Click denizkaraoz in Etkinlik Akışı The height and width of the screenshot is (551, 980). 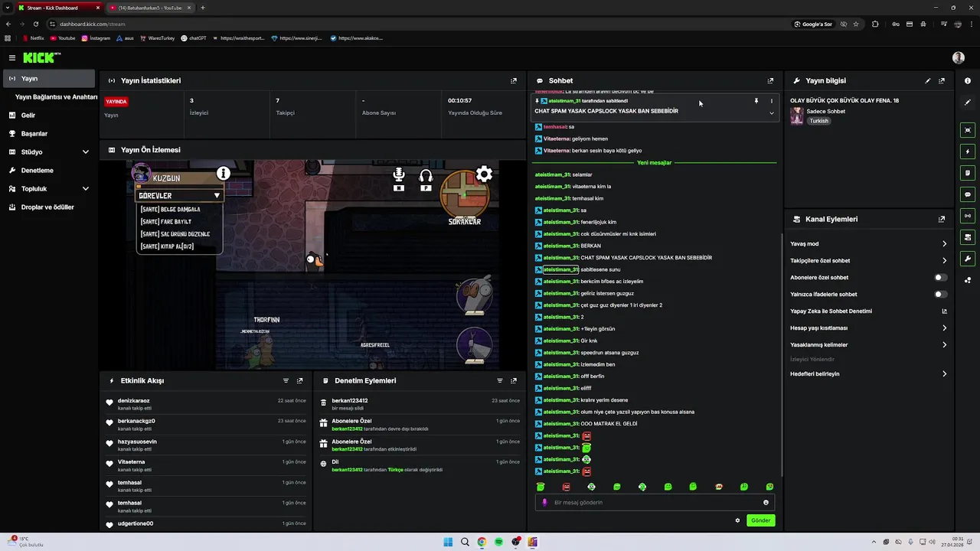[x=134, y=400]
